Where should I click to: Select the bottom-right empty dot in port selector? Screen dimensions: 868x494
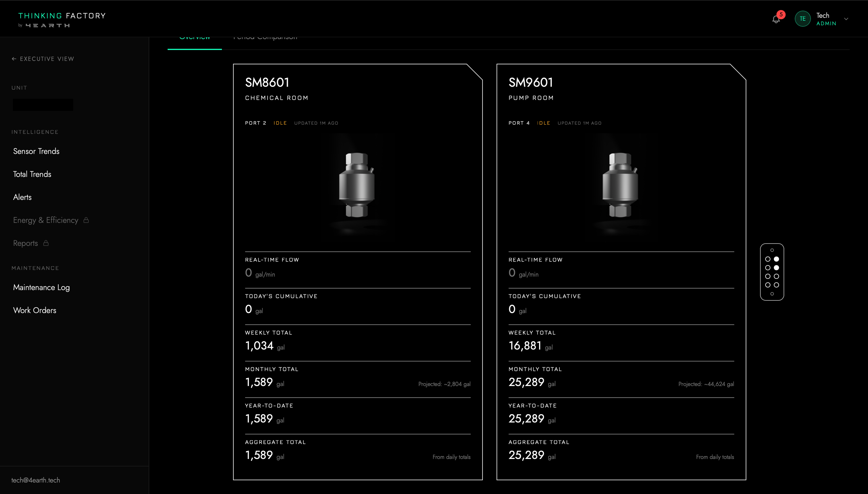[x=776, y=285]
